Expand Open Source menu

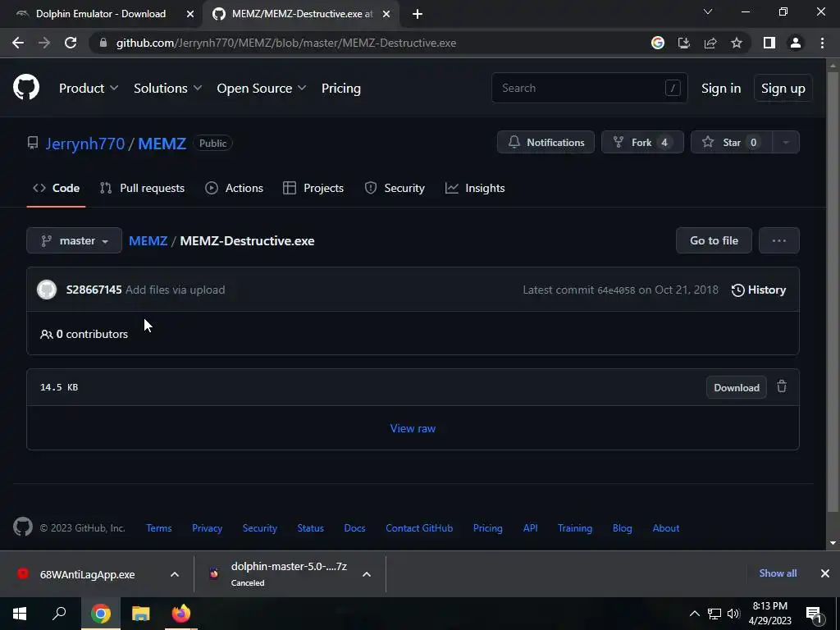[x=262, y=89]
